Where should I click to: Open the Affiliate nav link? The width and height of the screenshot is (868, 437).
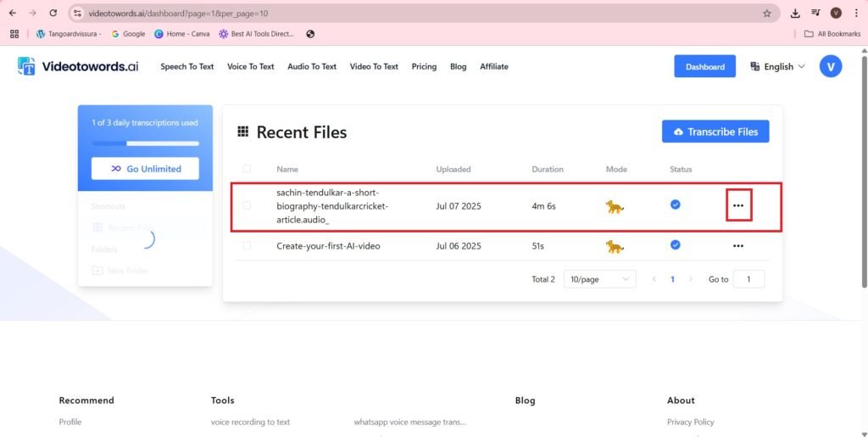coord(494,66)
